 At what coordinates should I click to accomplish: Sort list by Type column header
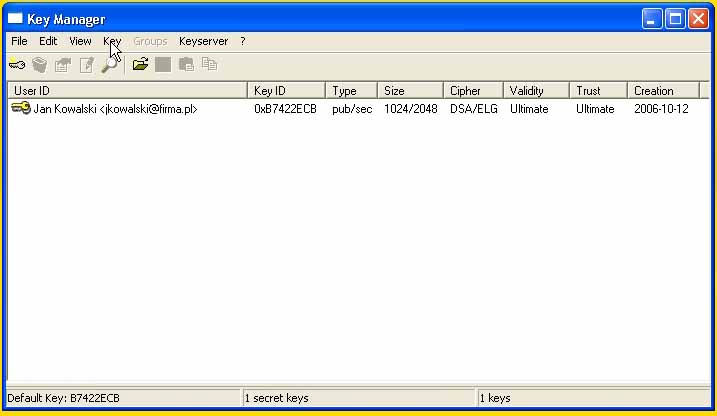coord(351,91)
